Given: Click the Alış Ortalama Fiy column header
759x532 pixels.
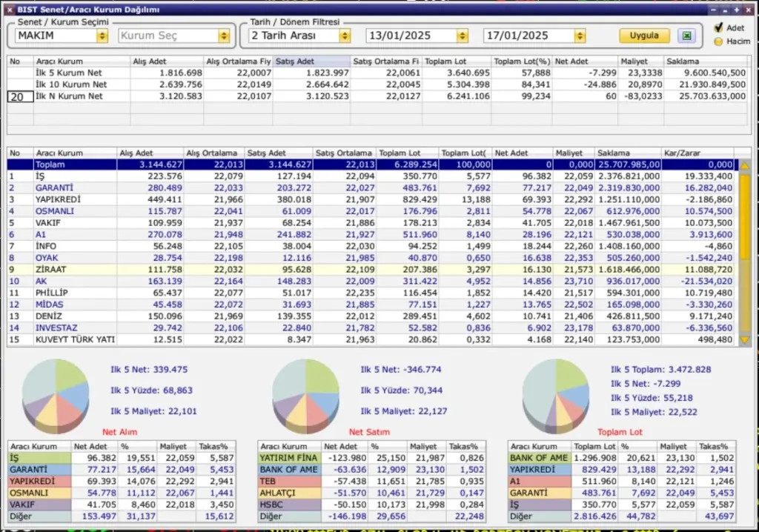Looking at the screenshot, I should pos(238,61).
